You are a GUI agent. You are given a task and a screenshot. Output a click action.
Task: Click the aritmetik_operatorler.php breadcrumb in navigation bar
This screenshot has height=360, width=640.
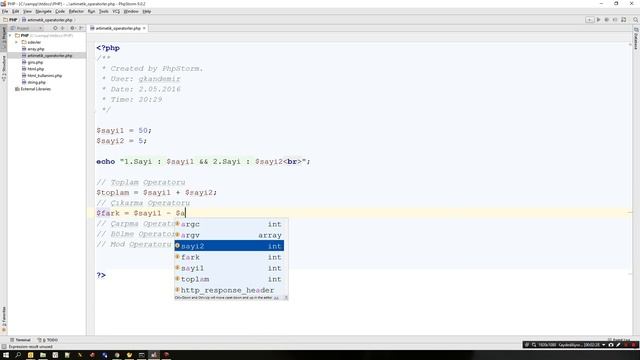(x=47, y=20)
